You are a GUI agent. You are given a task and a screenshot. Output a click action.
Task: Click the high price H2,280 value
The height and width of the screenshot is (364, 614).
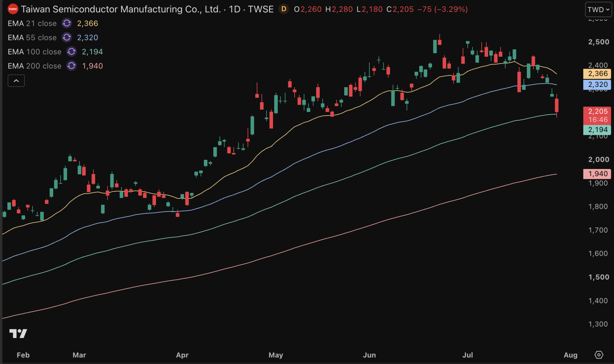pyautogui.click(x=339, y=9)
